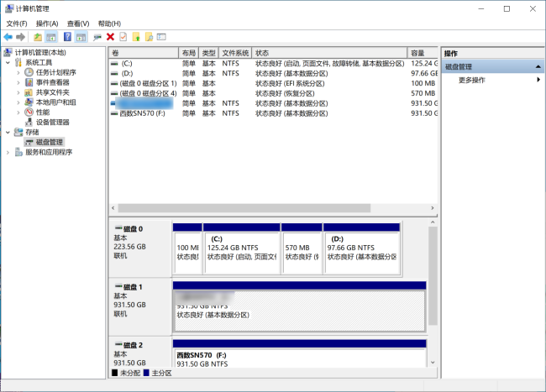Select 西数SN570 (F:) row in volume list
This screenshot has height=392, width=546.
click(273, 113)
